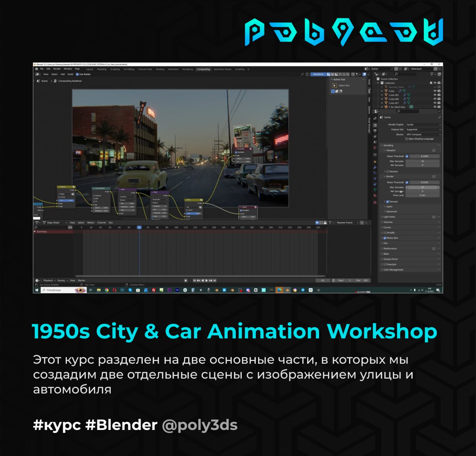Show the blue channel with B button
The height and width of the screenshot is (456, 476).
(348, 74)
